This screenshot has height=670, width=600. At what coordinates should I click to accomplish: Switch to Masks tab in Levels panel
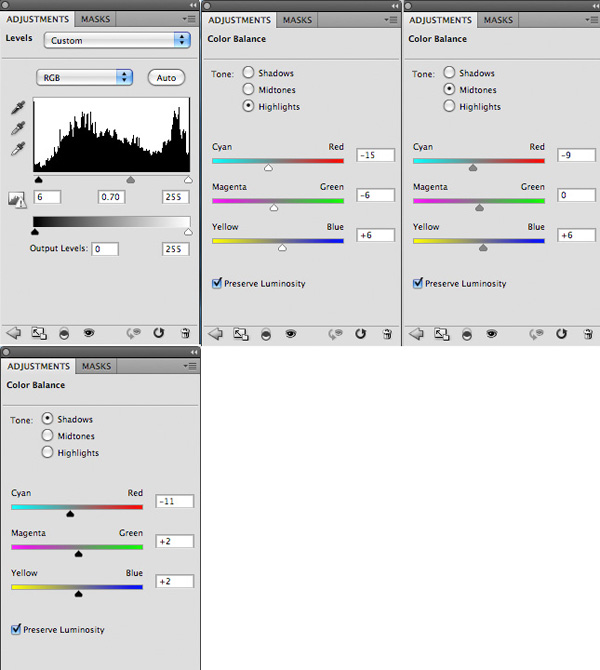click(95, 19)
